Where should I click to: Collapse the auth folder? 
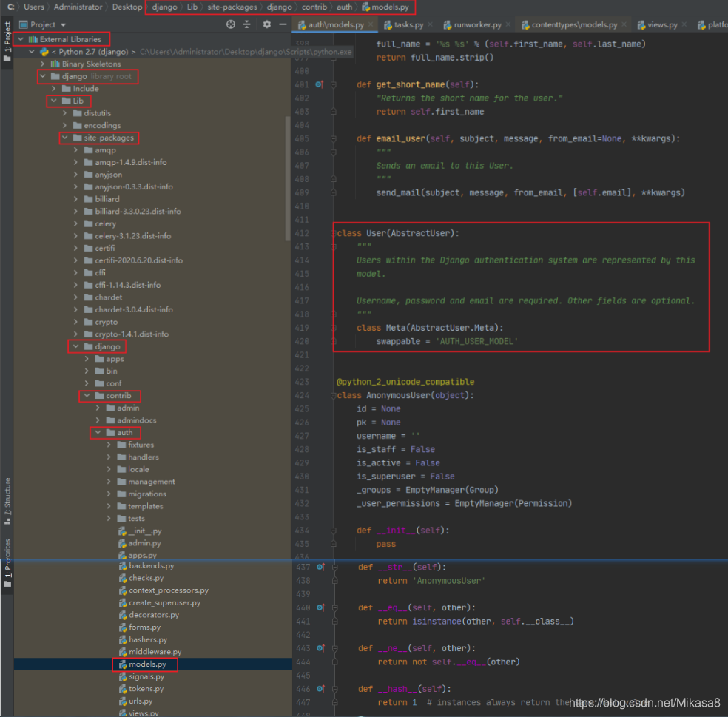coord(98,432)
